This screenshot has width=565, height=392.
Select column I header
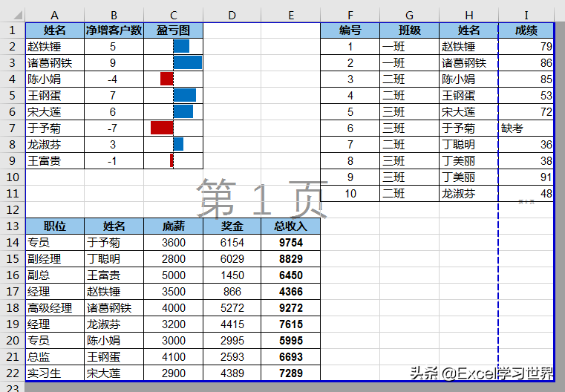point(526,15)
